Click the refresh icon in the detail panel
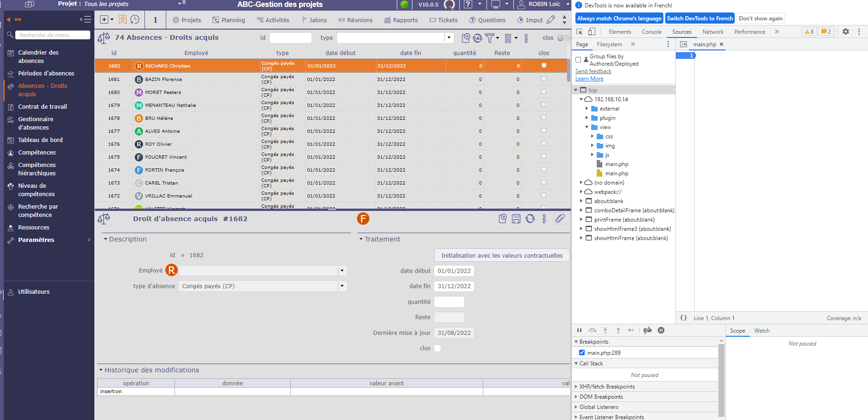Viewport: 868px width, 420px height. click(530, 219)
